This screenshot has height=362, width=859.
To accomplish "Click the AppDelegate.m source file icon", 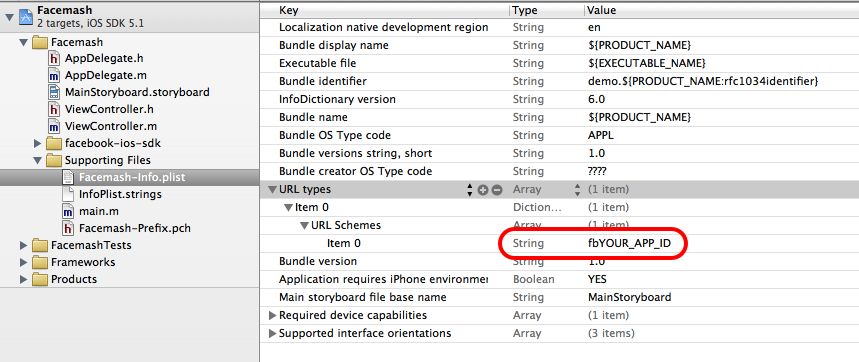I will coord(54,76).
